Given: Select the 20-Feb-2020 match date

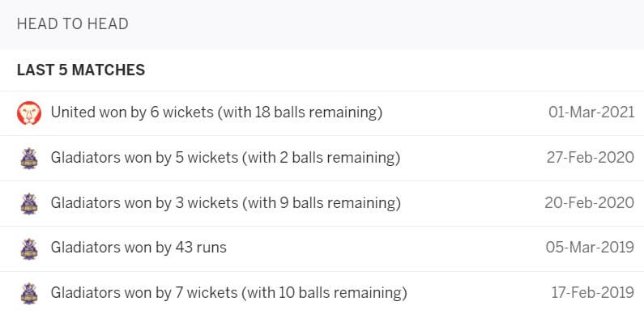Looking at the screenshot, I should tap(590, 203).
